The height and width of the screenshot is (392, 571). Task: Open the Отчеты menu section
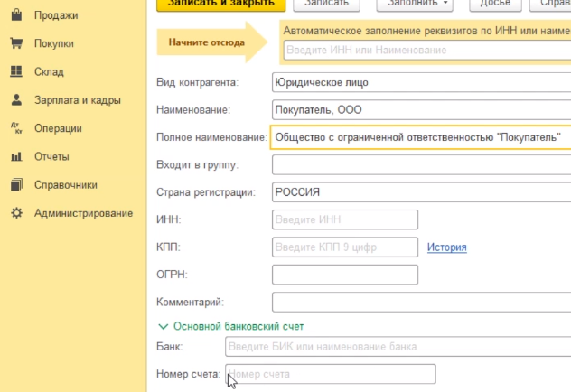(x=51, y=157)
